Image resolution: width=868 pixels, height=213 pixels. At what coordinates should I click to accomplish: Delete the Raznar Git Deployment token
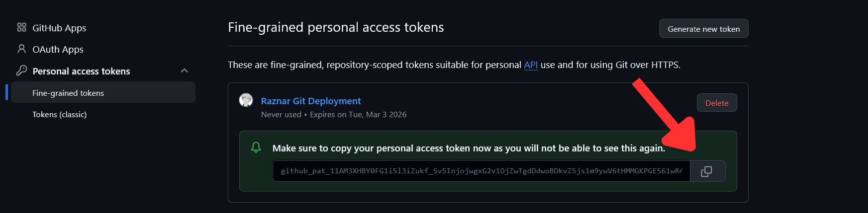pos(716,103)
